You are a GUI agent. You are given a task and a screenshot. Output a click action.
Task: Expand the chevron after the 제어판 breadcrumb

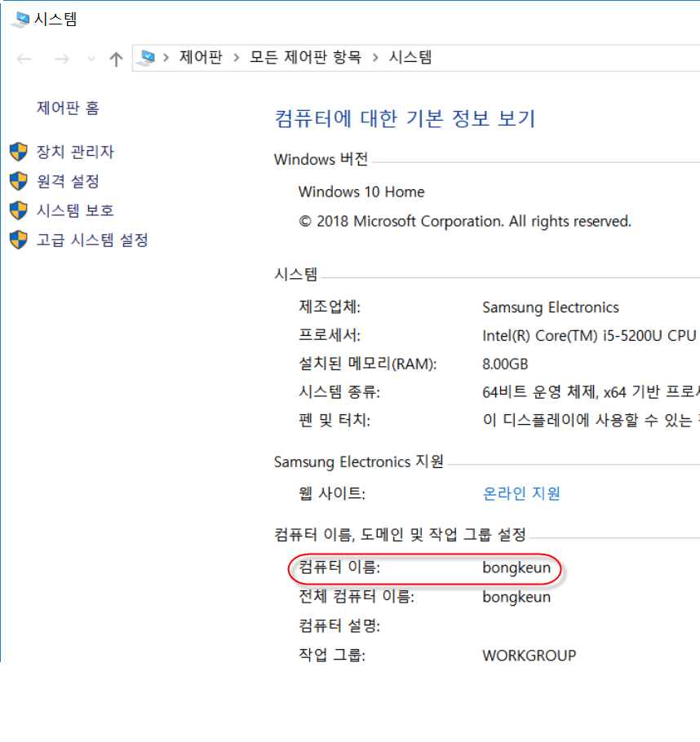pos(237,57)
